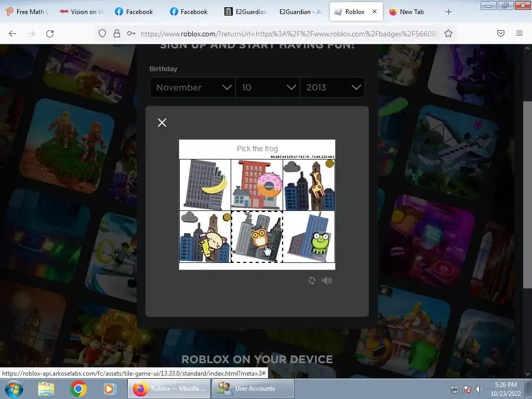The width and height of the screenshot is (532, 399).
Task: Expand the birthday year dropdown showing 2013
Action: (332, 87)
